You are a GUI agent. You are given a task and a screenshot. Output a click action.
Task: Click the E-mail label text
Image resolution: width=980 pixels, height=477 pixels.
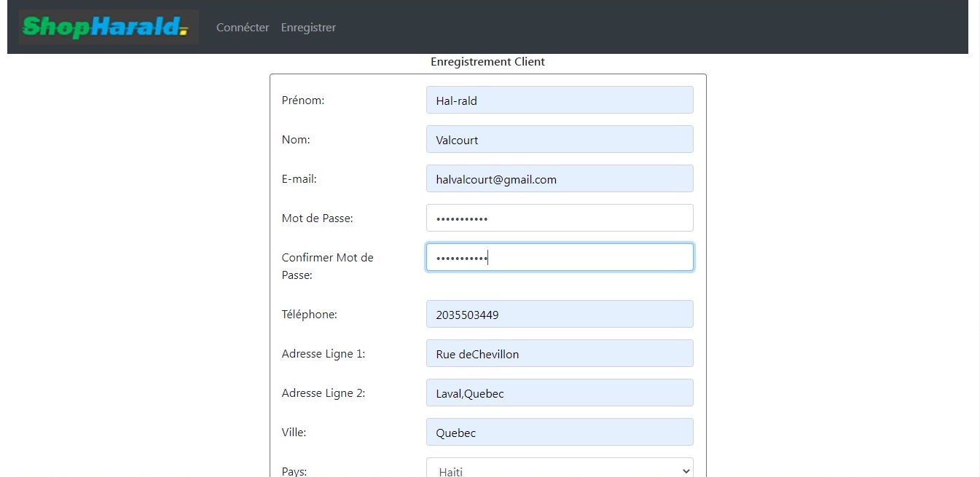299,179
